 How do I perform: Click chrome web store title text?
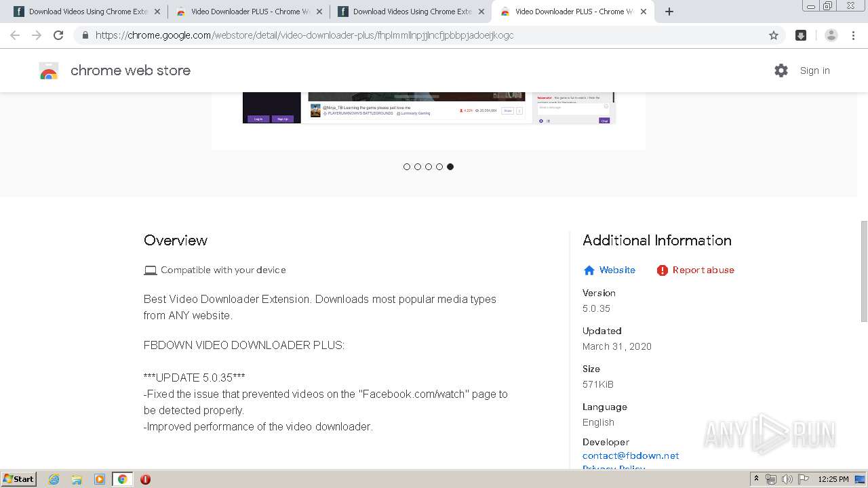[x=130, y=70]
